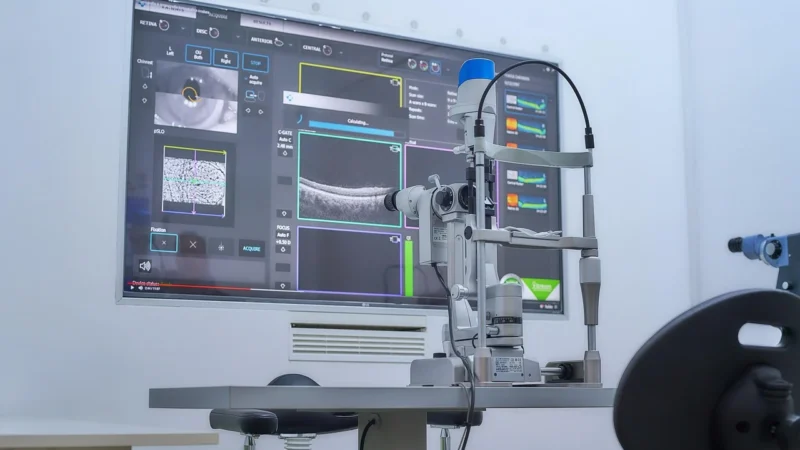Click camera icon in purple scan window
The height and width of the screenshot is (450, 800).
click(394, 239)
